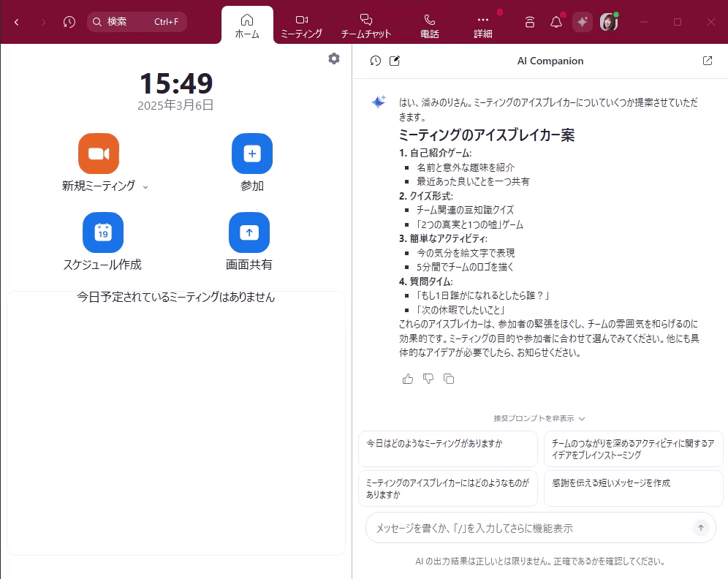Click the 参加 join button
Viewport: 728px width, 579px height.
(x=252, y=154)
